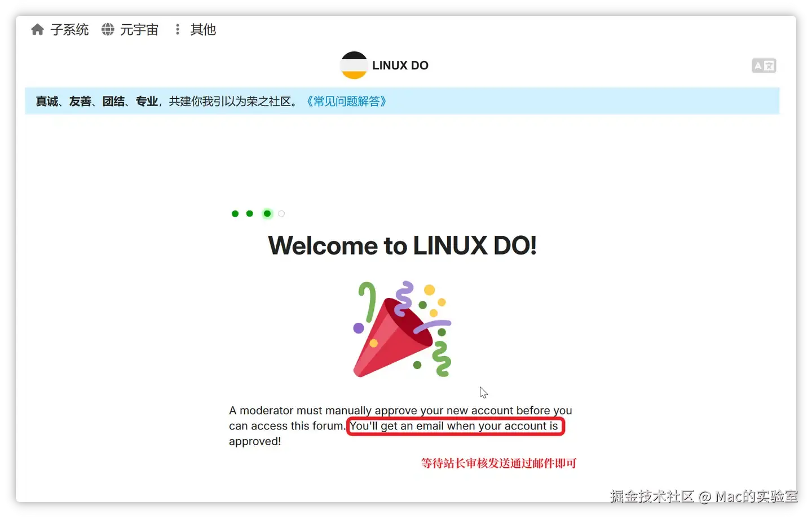Go to the second signup step dot
Image resolution: width=812 pixels, height=518 pixels.
tap(250, 214)
